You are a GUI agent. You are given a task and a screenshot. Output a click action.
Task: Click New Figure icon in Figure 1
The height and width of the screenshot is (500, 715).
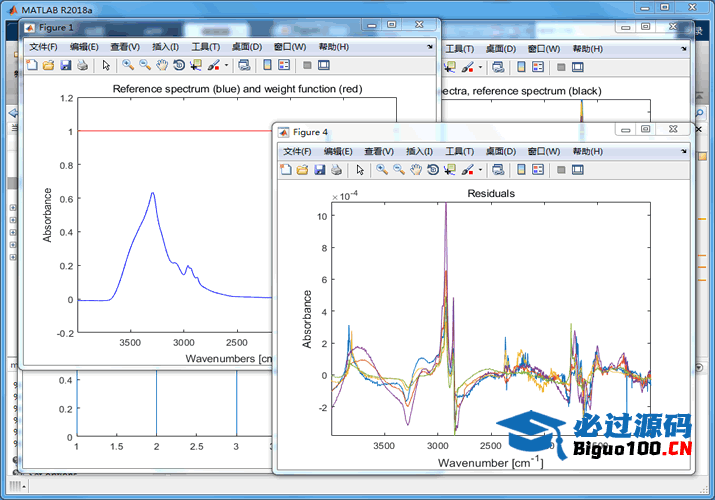(x=31, y=65)
